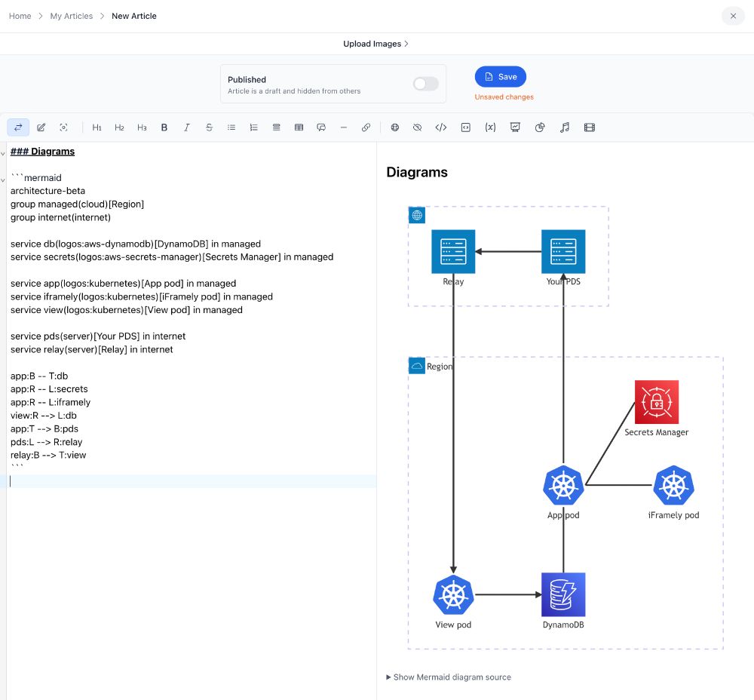Select the Bold formatting icon
754x700 pixels.
[x=164, y=127]
